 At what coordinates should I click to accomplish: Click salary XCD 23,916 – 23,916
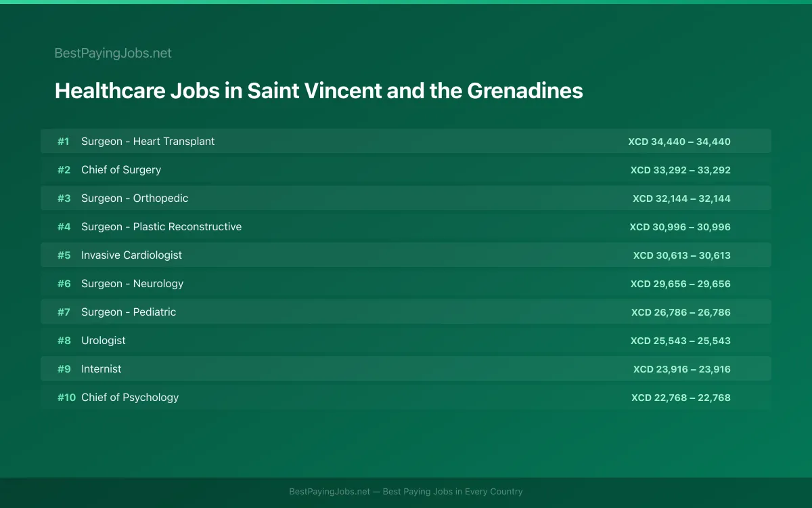click(682, 369)
